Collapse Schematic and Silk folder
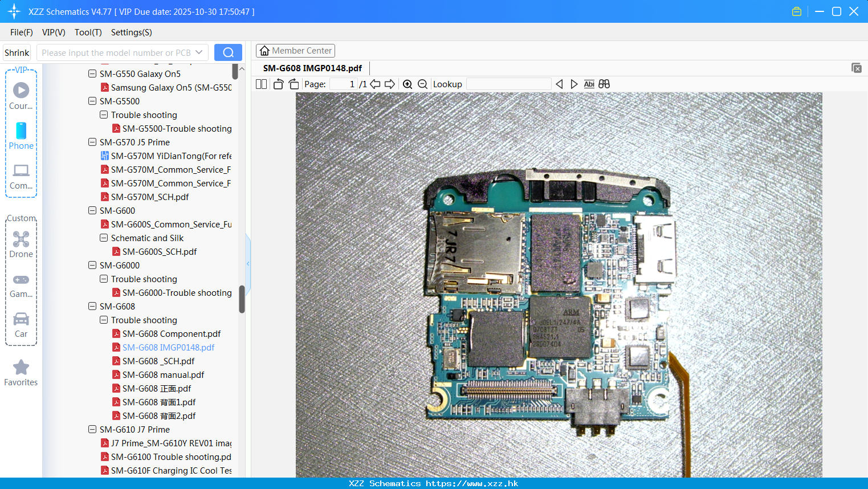Viewport: 868px width, 489px height. tap(104, 238)
